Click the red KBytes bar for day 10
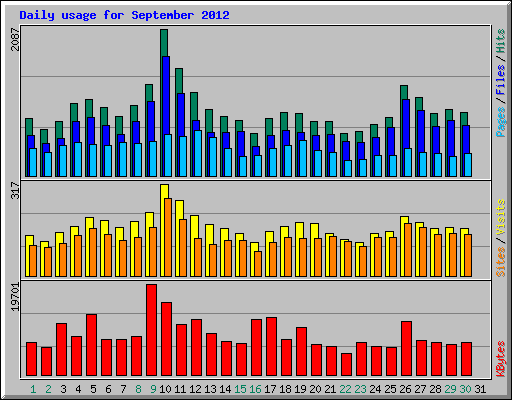The height and width of the screenshot is (400, 512). 167,339
